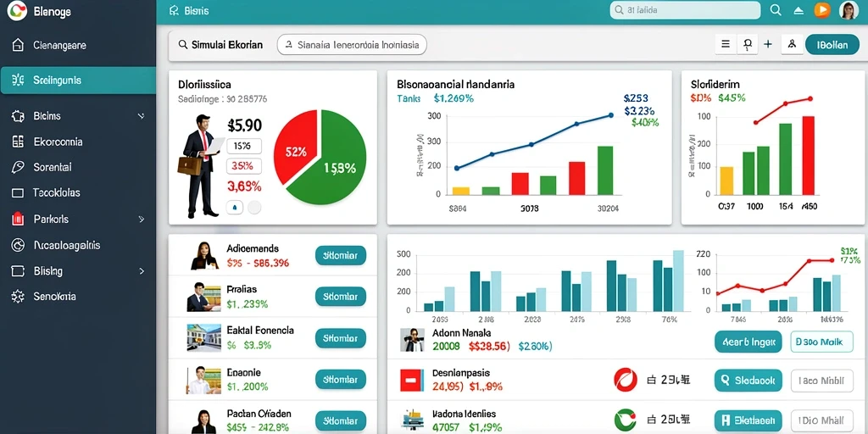The width and height of the screenshot is (868, 434).
Task: Expand the Blising sidebar arrow
Action: [x=142, y=271]
